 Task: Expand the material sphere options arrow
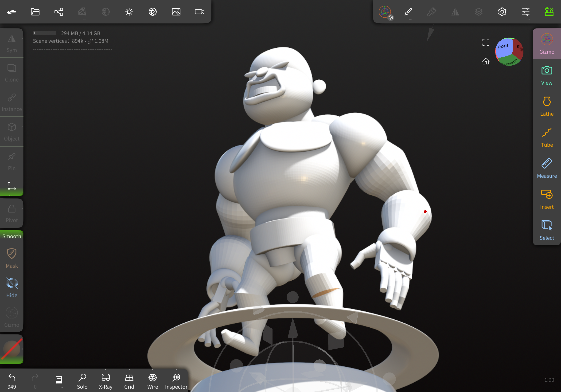[x=22, y=349]
